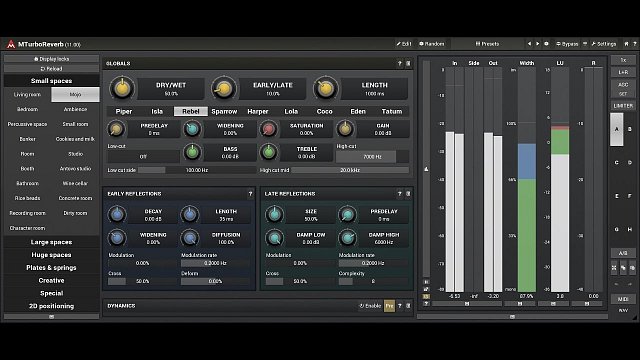Expand the Special category
Screen dimensions: 640x360
[51, 293]
